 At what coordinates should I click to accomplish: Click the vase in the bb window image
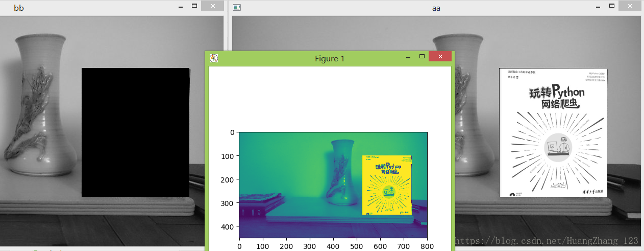tap(42, 106)
